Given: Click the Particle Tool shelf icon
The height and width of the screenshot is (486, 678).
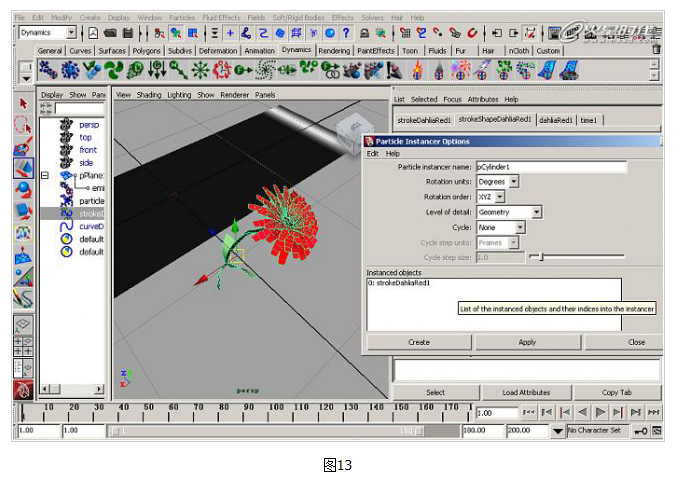Looking at the screenshot, I should pos(48,70).
